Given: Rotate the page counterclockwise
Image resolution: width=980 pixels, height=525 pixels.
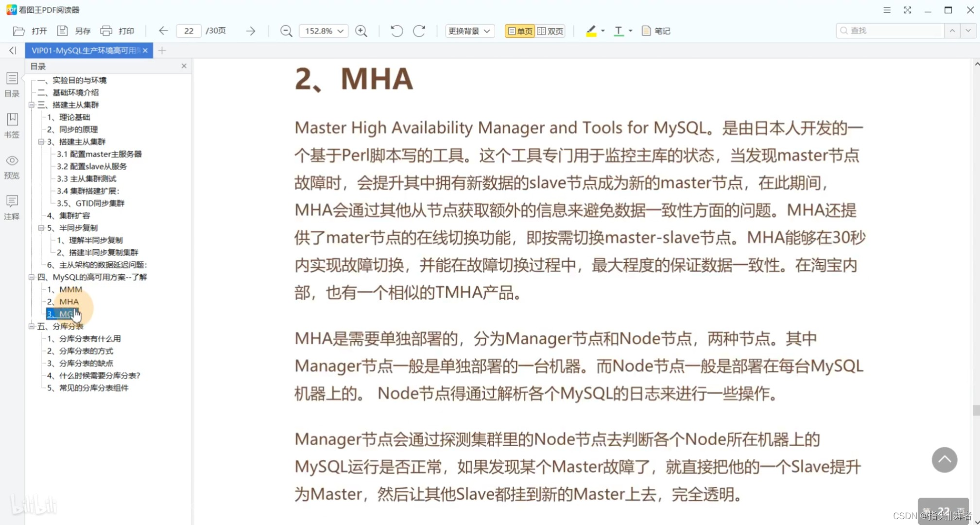Looking at the screenshot, I should (396, 31).
